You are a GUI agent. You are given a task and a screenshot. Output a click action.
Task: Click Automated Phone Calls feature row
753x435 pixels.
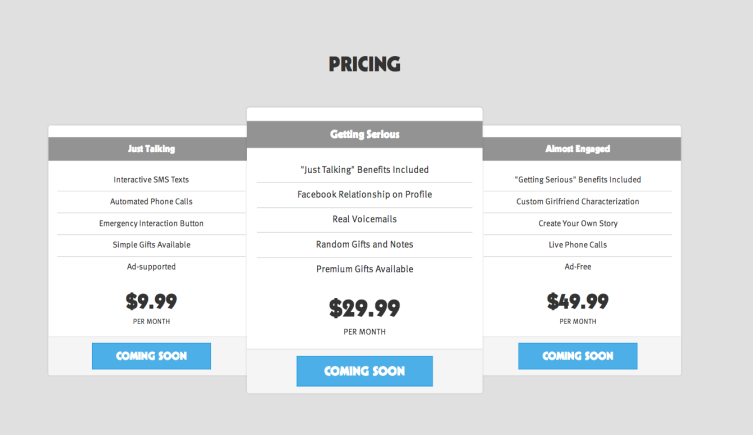[151, 202]
